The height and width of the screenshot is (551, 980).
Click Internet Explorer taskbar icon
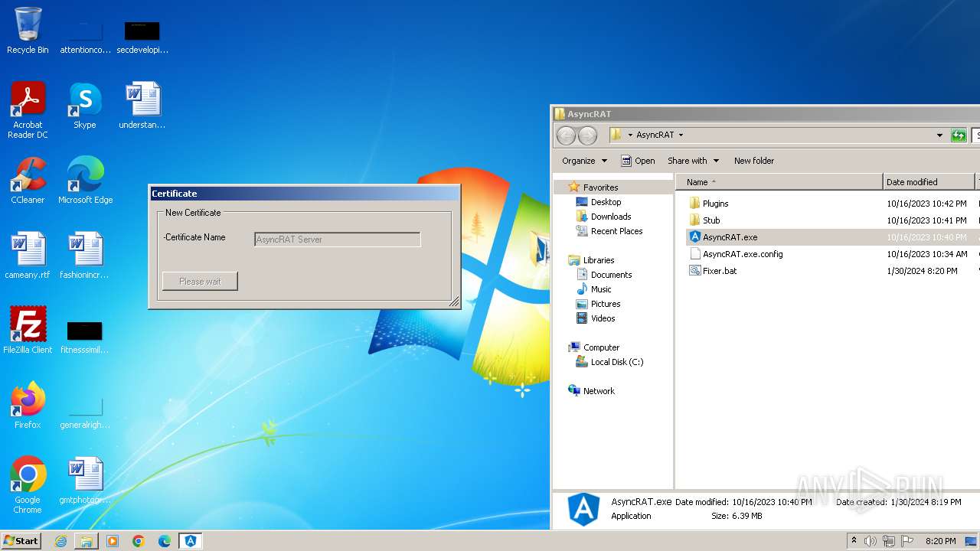tap(60, 541)
